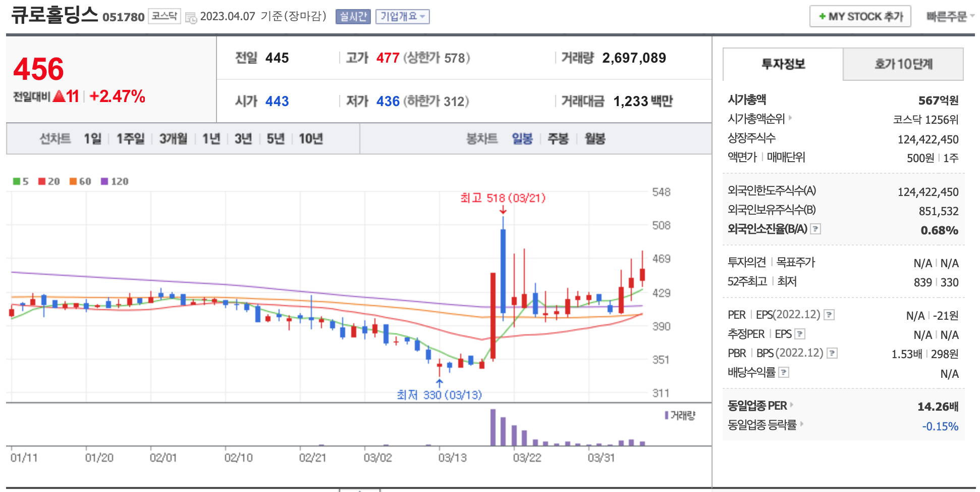Expand the 빠른주문 quick order menu

[x=949, y=17]
